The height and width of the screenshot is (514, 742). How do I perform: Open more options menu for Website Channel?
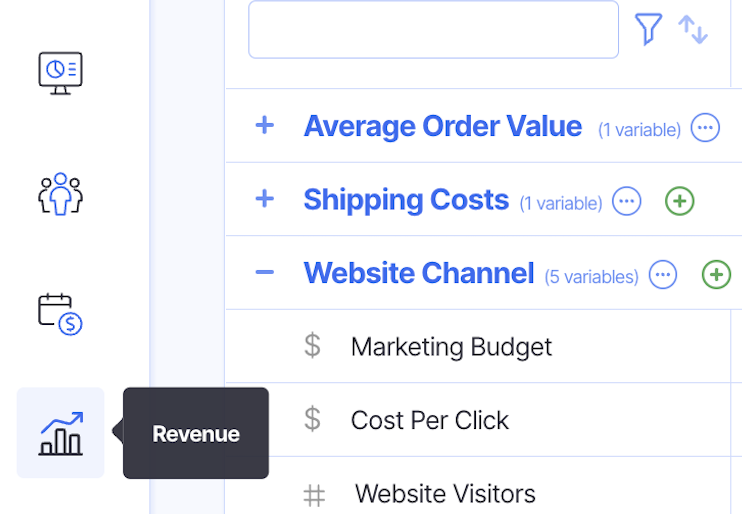(663, 274)
